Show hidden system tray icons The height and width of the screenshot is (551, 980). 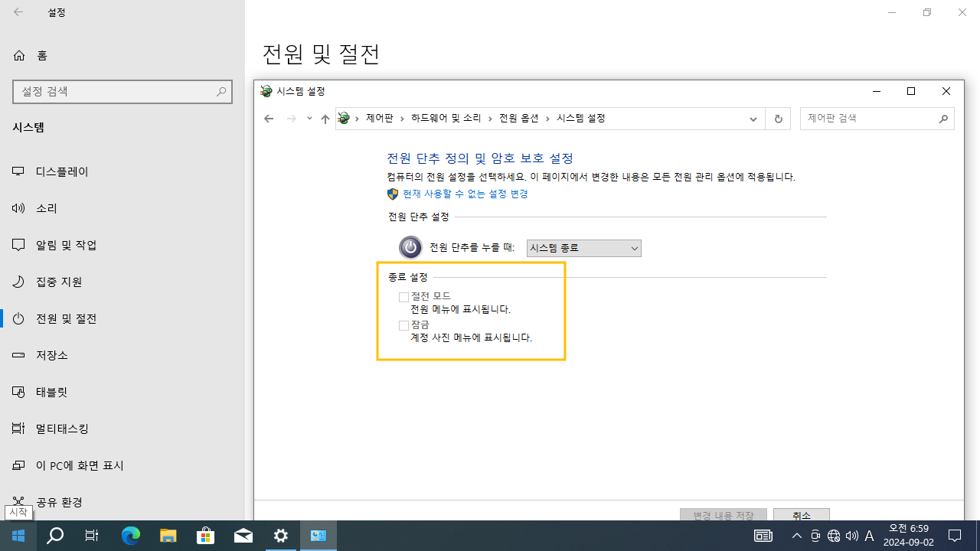[797, 536]
